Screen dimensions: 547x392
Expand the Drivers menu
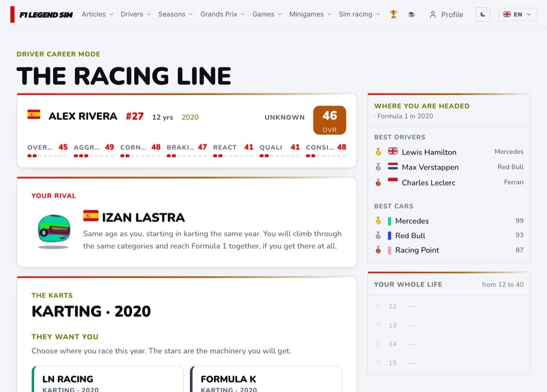[136, 14]
